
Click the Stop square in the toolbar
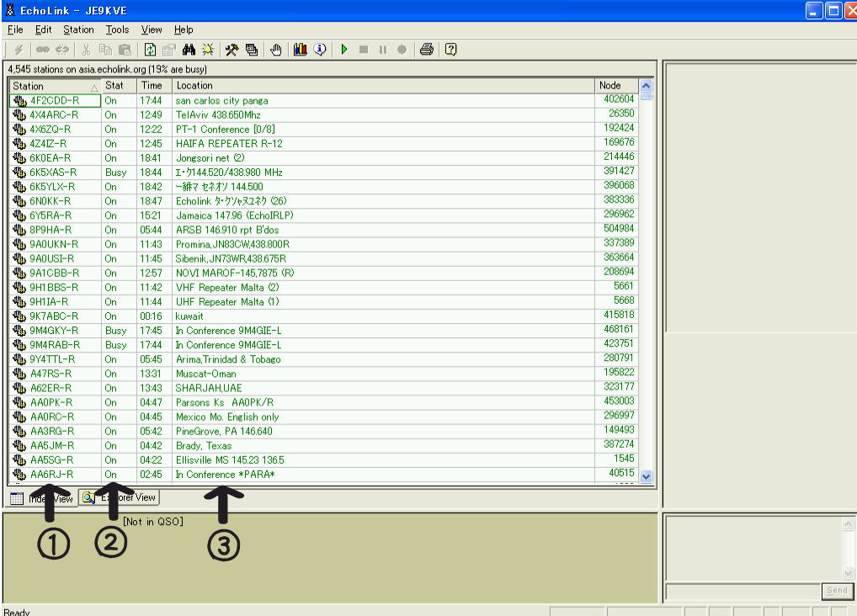(x=364, y=50)
